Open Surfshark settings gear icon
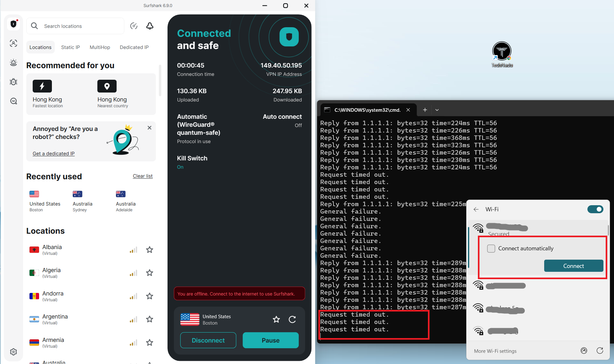614x364 pixels. click(x=13, y=352)
